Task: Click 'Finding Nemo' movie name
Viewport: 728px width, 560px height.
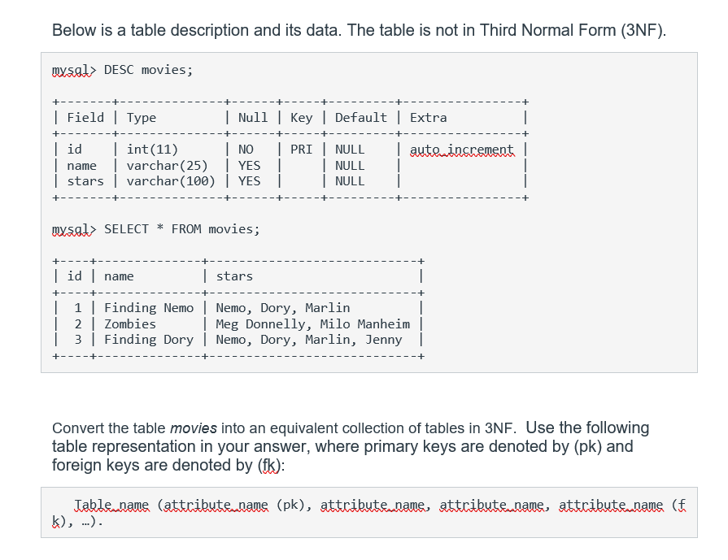Action: pyautogui.click(x=149, y=308)
